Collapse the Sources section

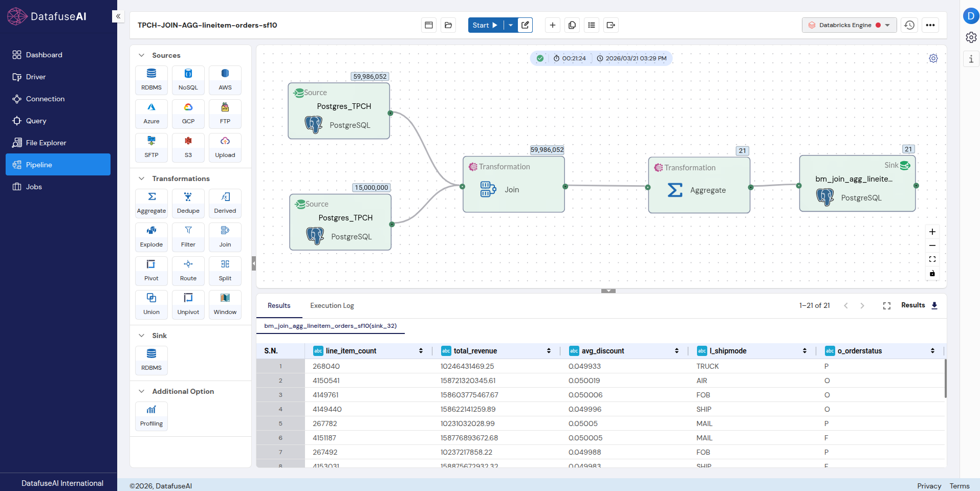point(141,55)
